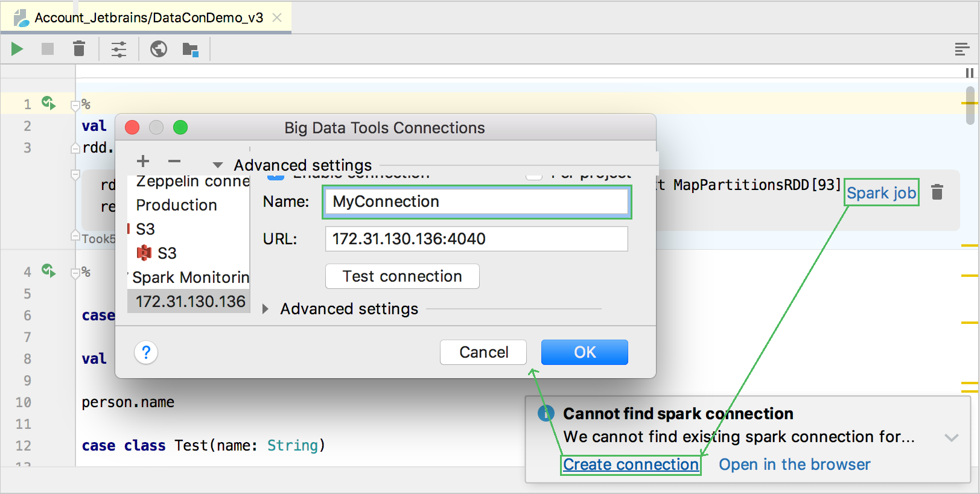Click line number 10 in the gutter
Screen dimensions: 980x494
point(23,402)
